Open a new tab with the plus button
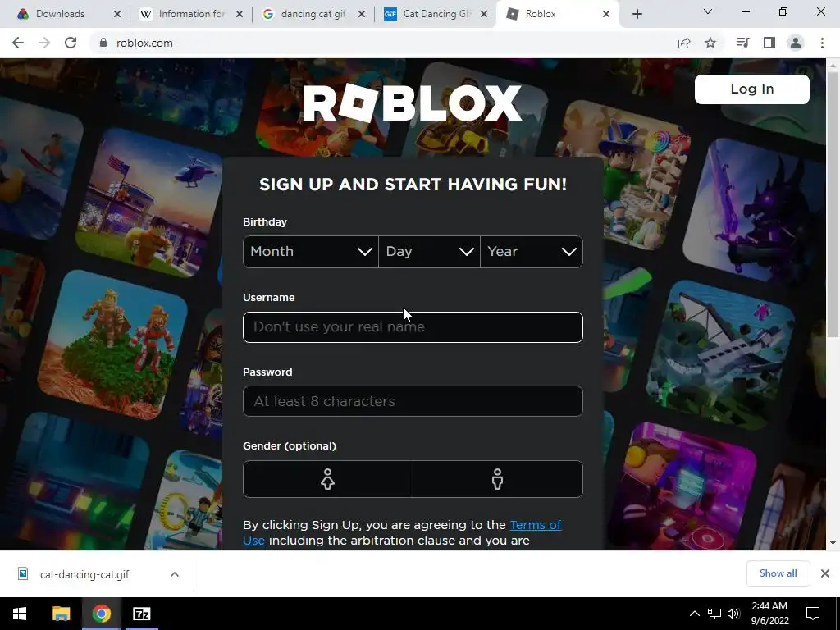Image resolution: width=840 pixels, height=630 pixels. tap(637, 15)
